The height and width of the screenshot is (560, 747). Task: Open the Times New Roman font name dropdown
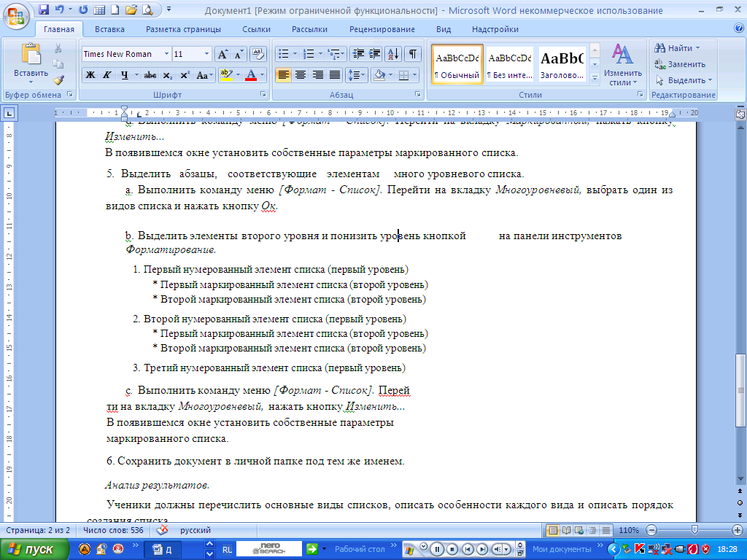(166, 54)
